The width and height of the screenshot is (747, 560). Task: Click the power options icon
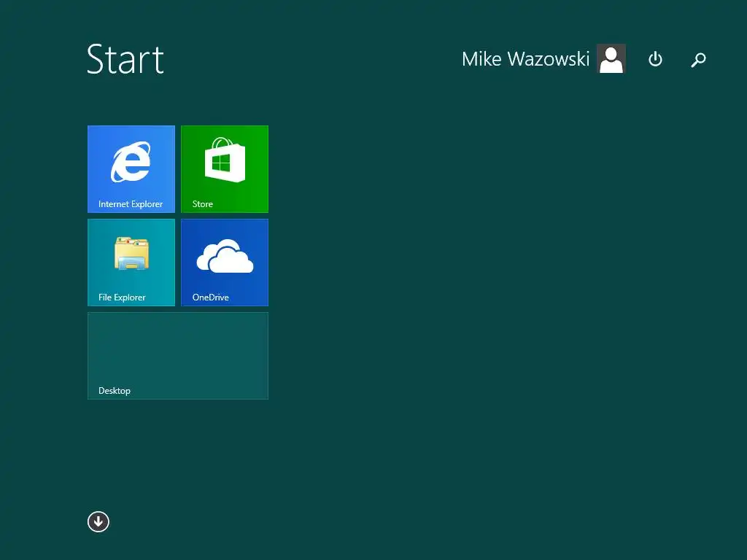pos(656,59)
